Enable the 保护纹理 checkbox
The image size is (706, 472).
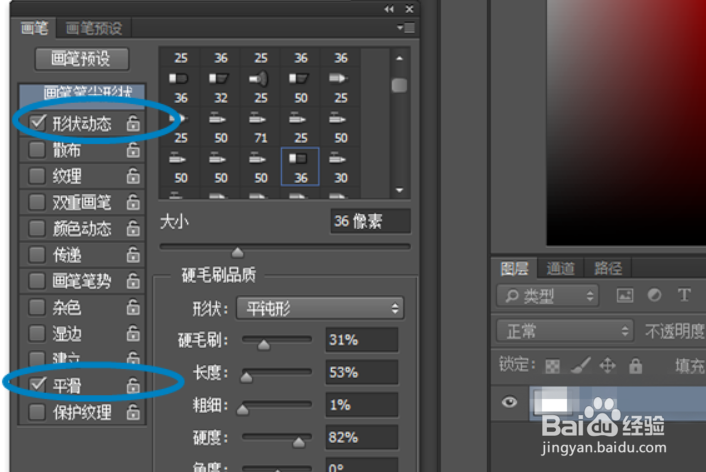[x=36, y=412]
